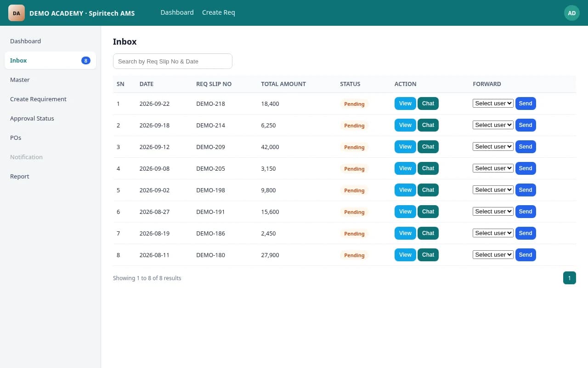Expand Select user dropdown for DEMO-180
588x368 pixels.
pyautogui.click(x=493, y=255)
